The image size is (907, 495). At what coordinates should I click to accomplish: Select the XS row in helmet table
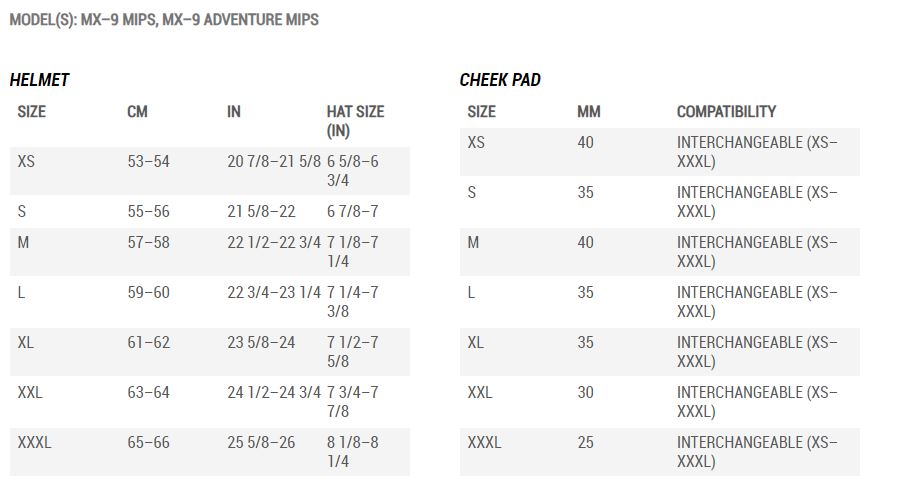209,171
